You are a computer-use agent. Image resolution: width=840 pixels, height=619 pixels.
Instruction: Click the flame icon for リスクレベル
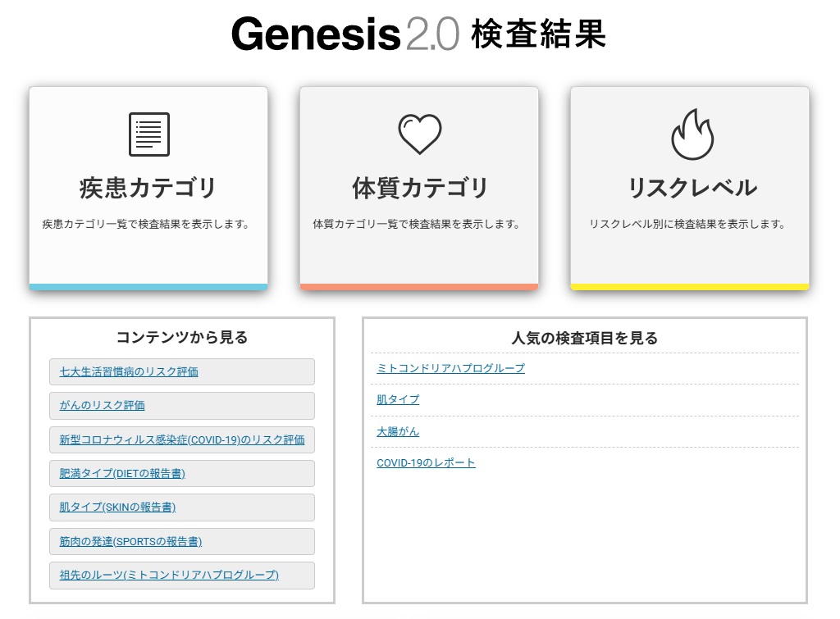[x=692, y=134]
